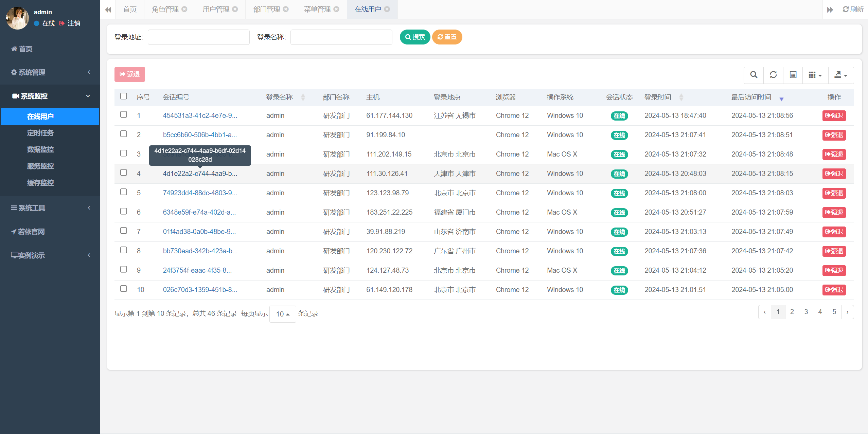Viewport: 868px width, 434px height.
Task: Check the checkbox for row 6
Action: point(124,211)
